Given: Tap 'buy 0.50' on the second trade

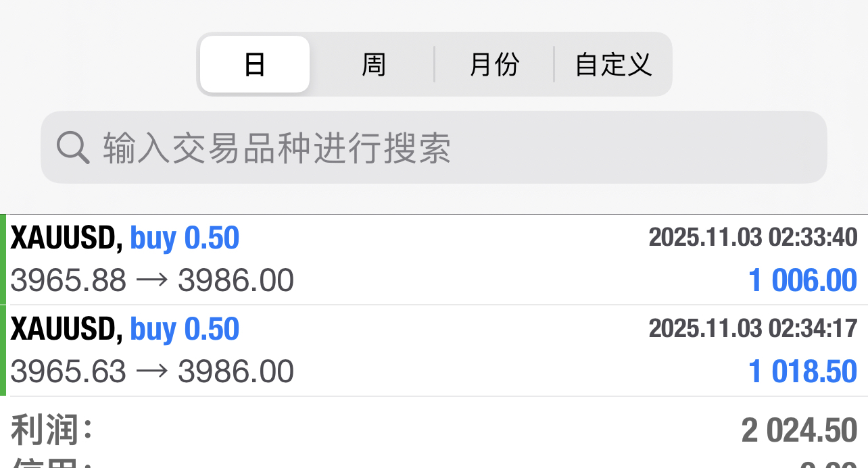Looking at the screenshot, I should [x=185, y=329].
